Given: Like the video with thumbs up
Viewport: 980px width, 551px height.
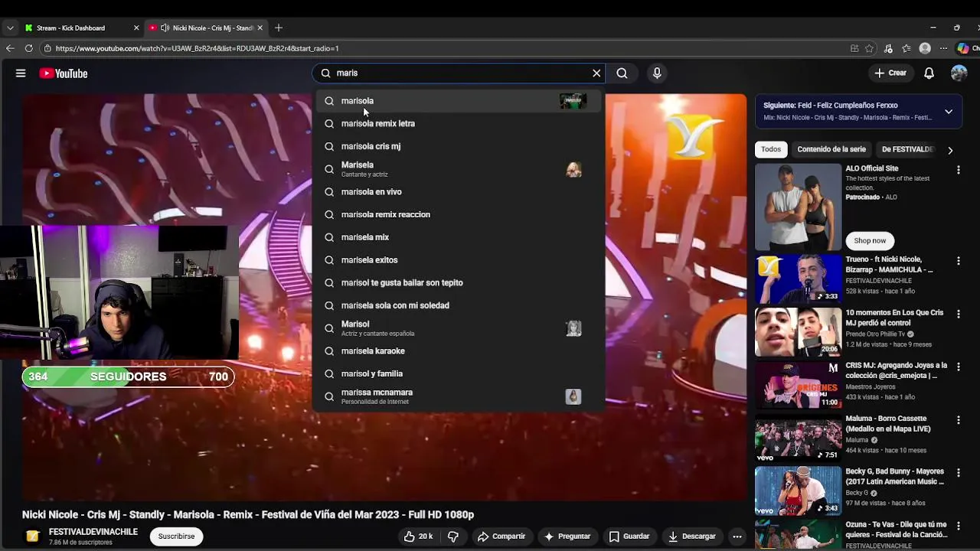Looking at the screenshot, I should (x=419, y=536).
